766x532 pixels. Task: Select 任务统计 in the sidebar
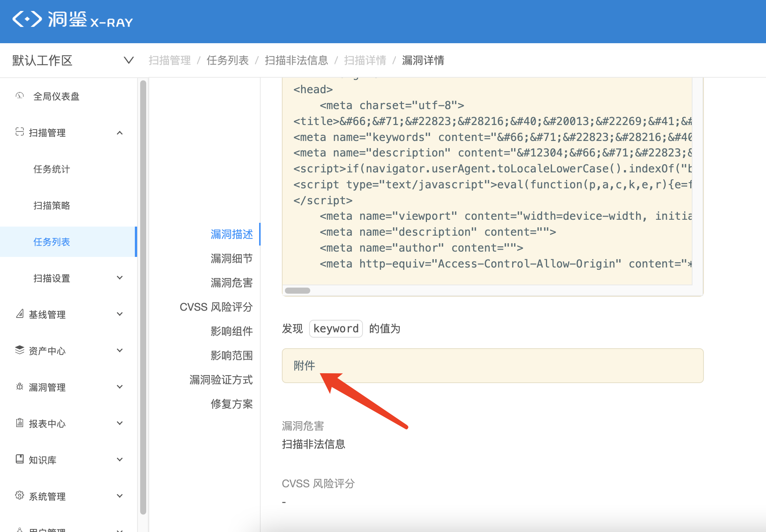point(52,169)
